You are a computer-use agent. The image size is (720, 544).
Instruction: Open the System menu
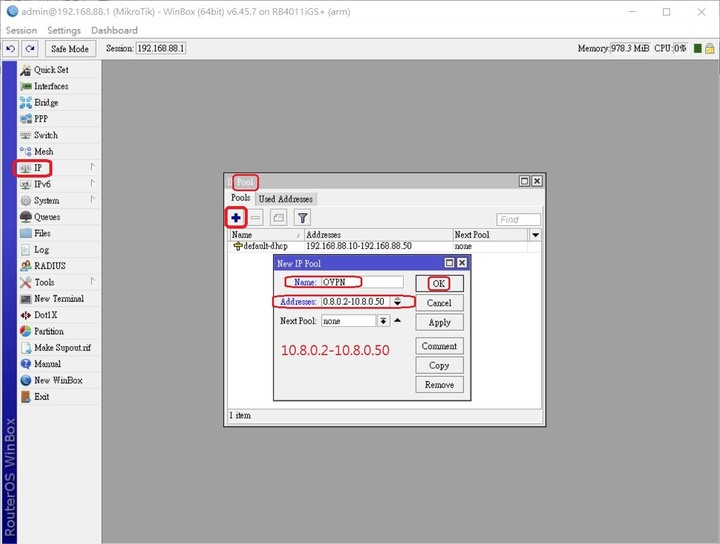point(59,201)
